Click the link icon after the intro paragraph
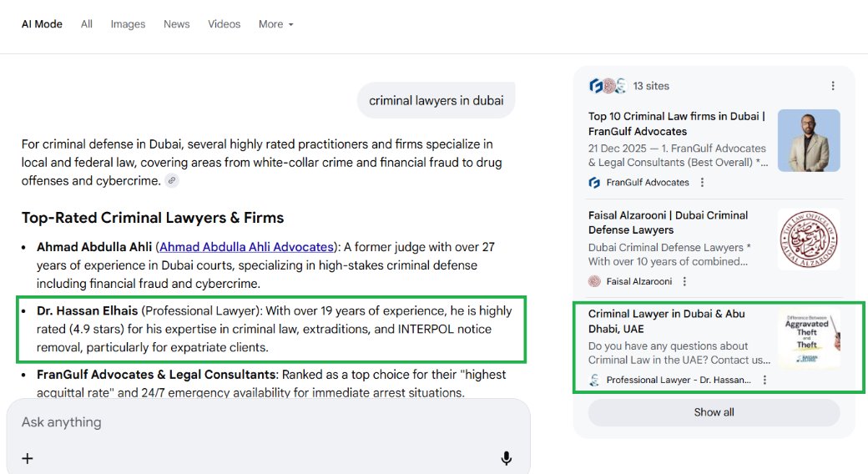Image resolution: width=868 pixels, height=474 pixels. click(172, 180)
